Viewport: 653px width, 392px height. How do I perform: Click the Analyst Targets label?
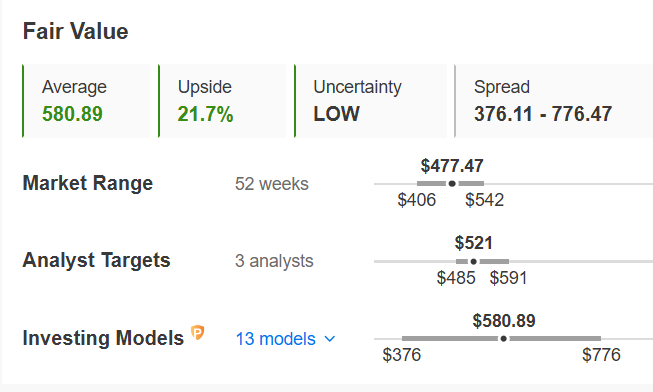[x=96, y=260]
